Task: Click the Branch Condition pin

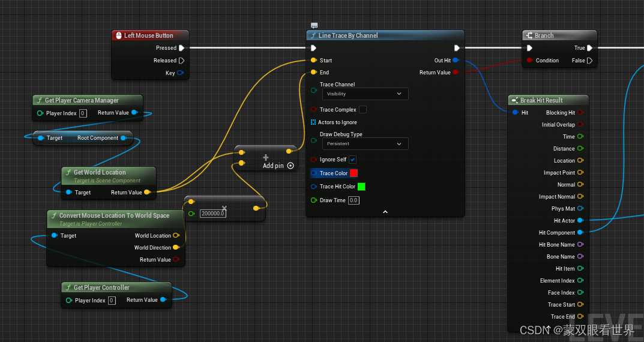Action: pyautogui.click(x=530, y=61)
